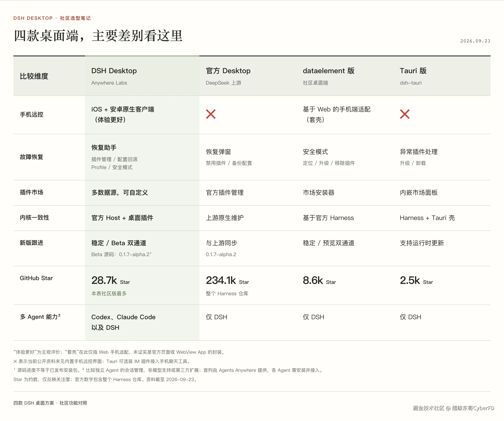This screenshot has height=421, width=504.
Task: Click the 定位 / 升级 / 移除插件 note
Action: click(329, 163)
